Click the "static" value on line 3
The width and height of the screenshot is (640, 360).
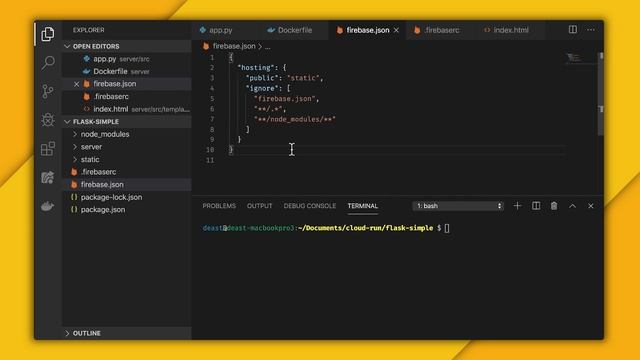tap(304, 78)
